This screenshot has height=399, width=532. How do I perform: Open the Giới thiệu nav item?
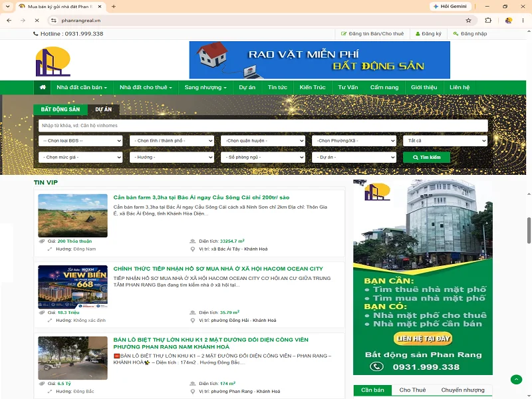coord(424,88)
